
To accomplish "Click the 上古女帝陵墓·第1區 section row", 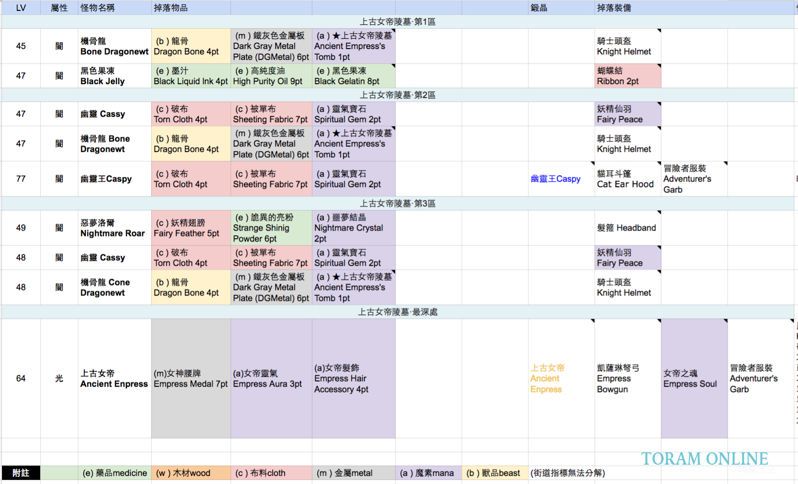I will pos(398,22).
